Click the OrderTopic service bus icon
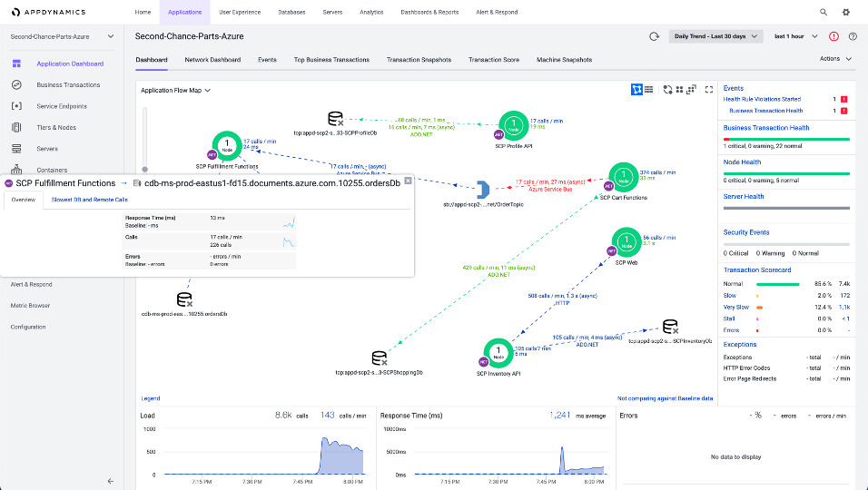Screen dimensions: 868x490 [483, 190]
